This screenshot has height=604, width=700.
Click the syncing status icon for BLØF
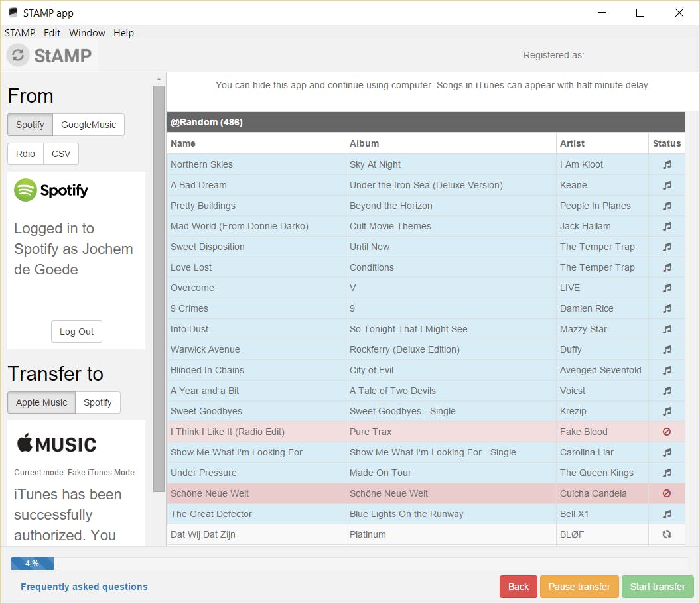pos(667,534)
